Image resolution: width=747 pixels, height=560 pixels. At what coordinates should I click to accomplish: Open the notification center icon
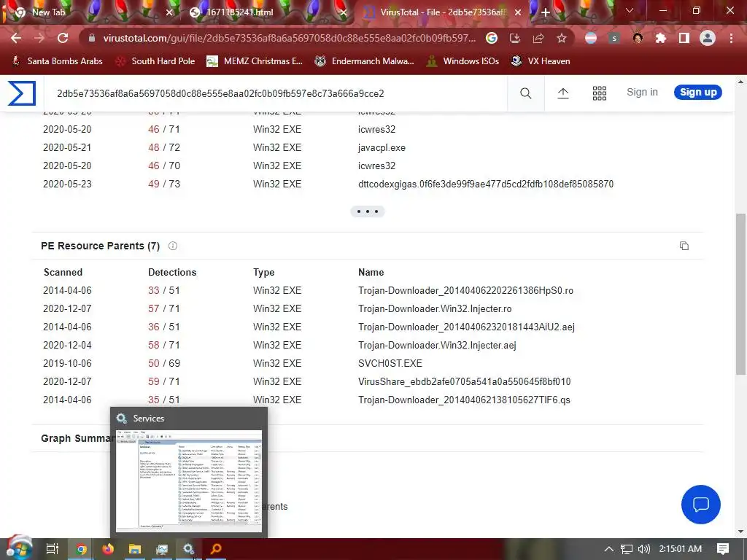tap(723, 549)
